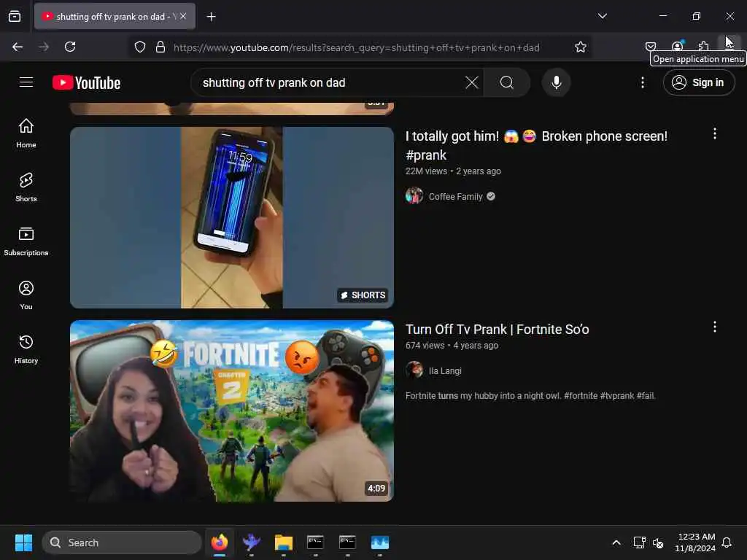Open a new tab with the plus button
This screenshot has height=560, width=747.
pyautogui.click(x=211, y=16)
